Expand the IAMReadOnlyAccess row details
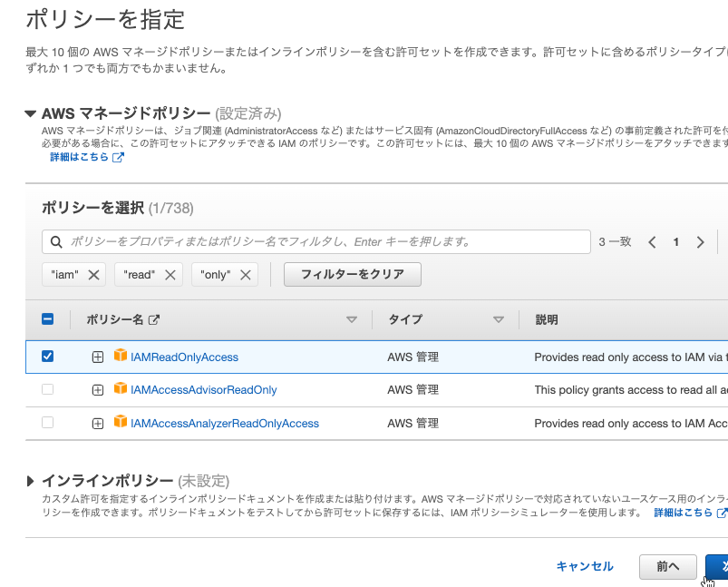The width and height of the screenshot is (728, 587). (98, 357)
